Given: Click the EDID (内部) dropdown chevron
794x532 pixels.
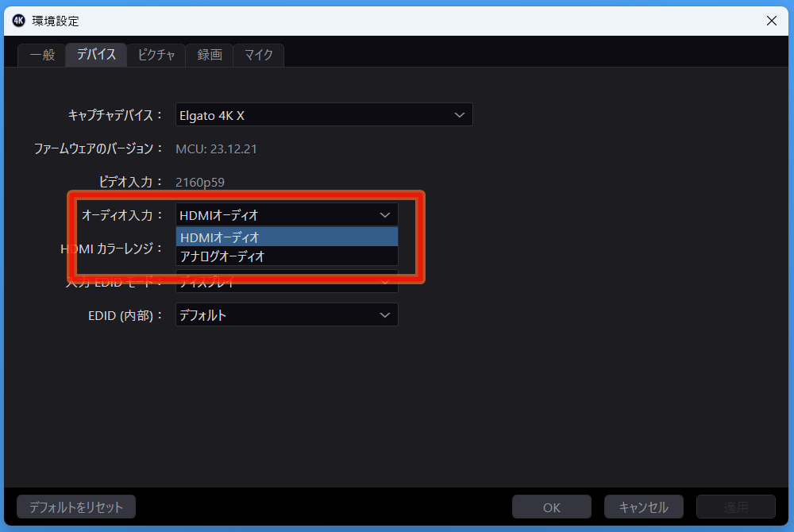Looking at the screenshot, I should pos(385,315).
